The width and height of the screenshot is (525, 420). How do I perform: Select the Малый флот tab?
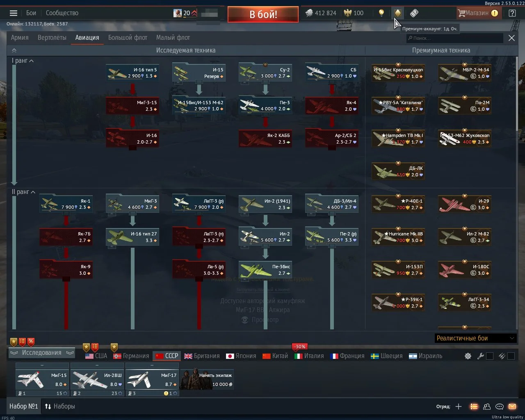pos(173,38)
